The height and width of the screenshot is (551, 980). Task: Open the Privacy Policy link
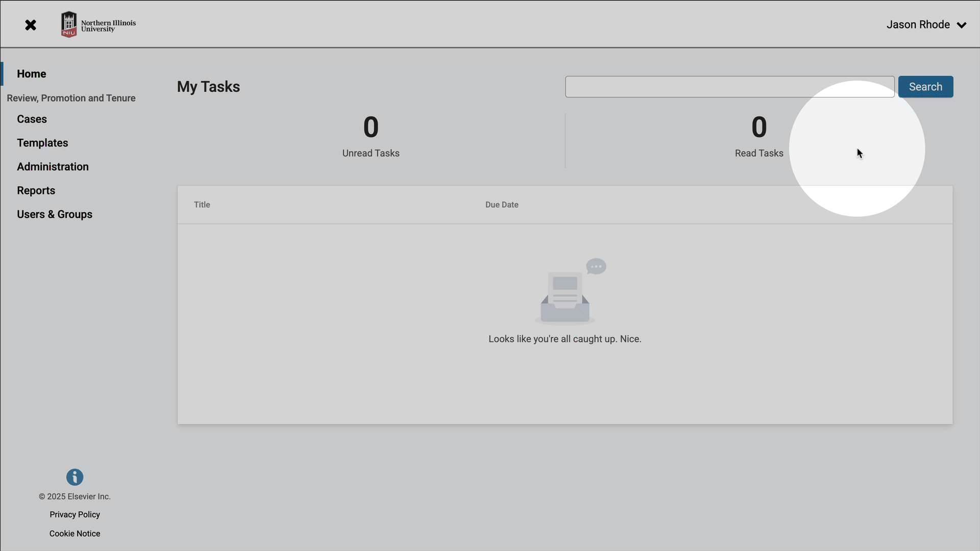tap(75, 514)
